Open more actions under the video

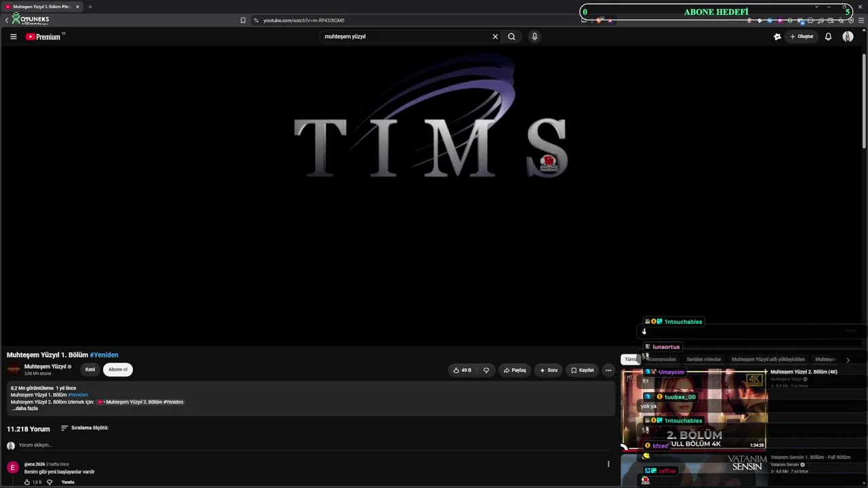(608, 370)
